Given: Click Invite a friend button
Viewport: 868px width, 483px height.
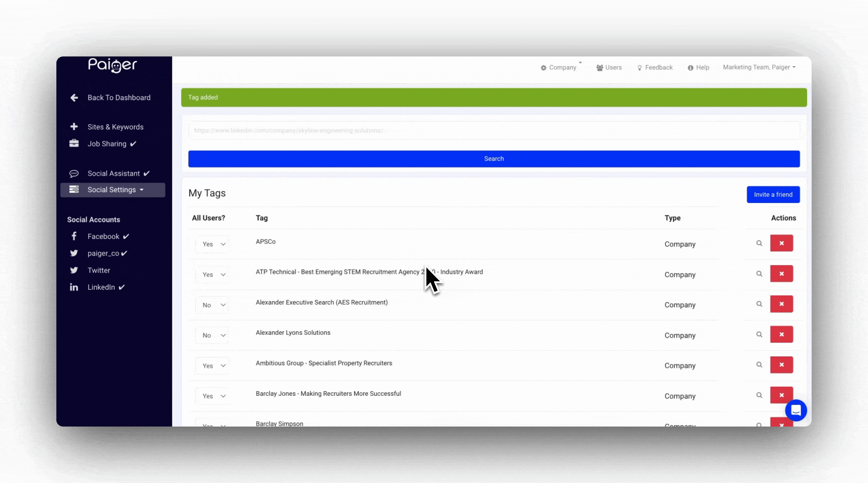Looking at the screenshot, I should (x=773, y=195).
